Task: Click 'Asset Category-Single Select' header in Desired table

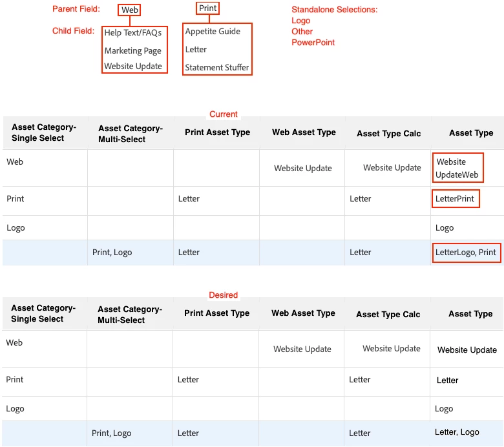Action: pos(43,313)
